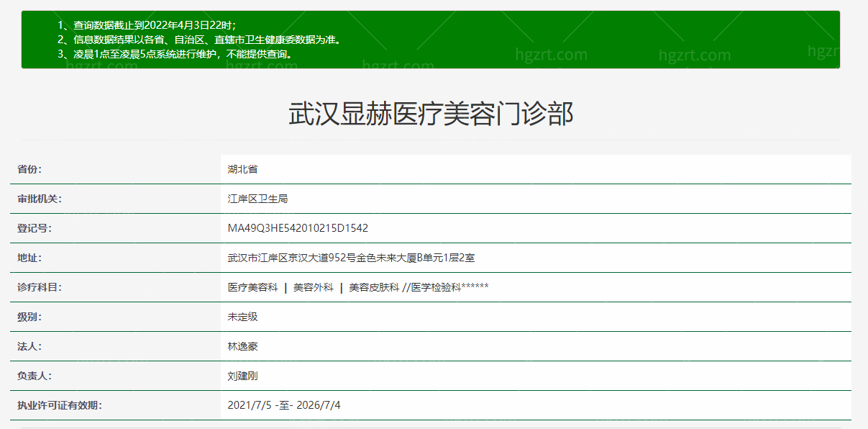Click 美容皮肤科 //医学检验科 text
Image resolution: width=868 pixels, height=429 pixels.
point(419,287)
